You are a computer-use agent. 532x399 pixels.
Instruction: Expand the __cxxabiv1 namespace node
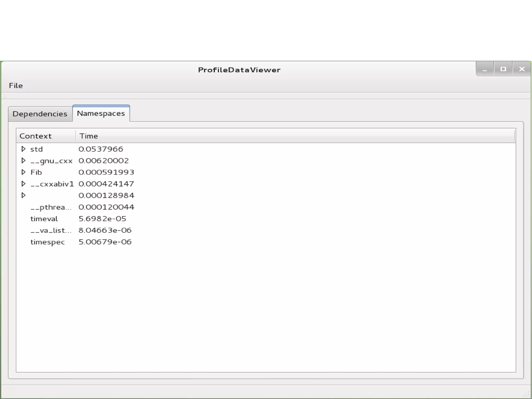pos(23,184)
